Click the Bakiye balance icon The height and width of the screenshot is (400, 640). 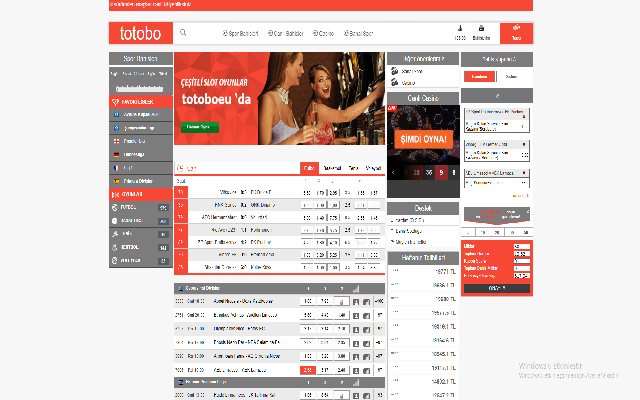pyautogui.click(x=481, y=30)
